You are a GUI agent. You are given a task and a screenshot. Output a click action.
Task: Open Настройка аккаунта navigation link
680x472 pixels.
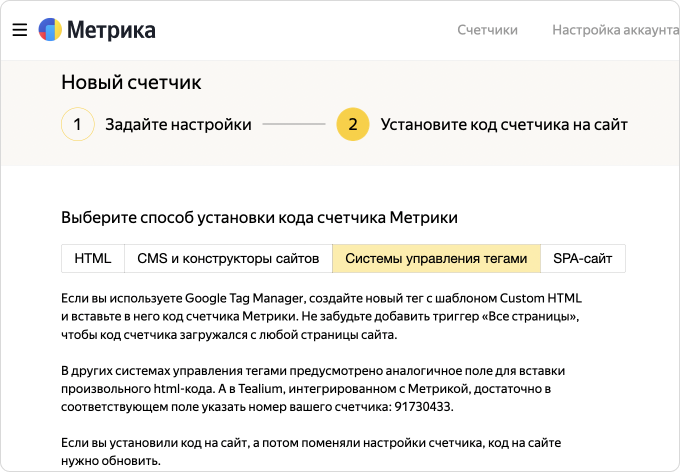tap(615, 30)
